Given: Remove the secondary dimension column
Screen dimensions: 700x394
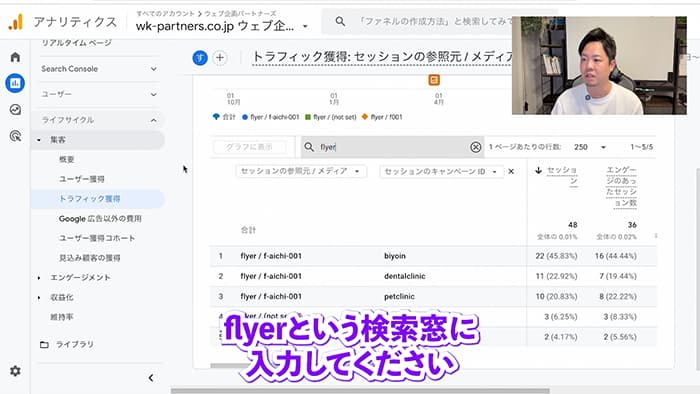Looking at the screenshot, I should (511, 171).
